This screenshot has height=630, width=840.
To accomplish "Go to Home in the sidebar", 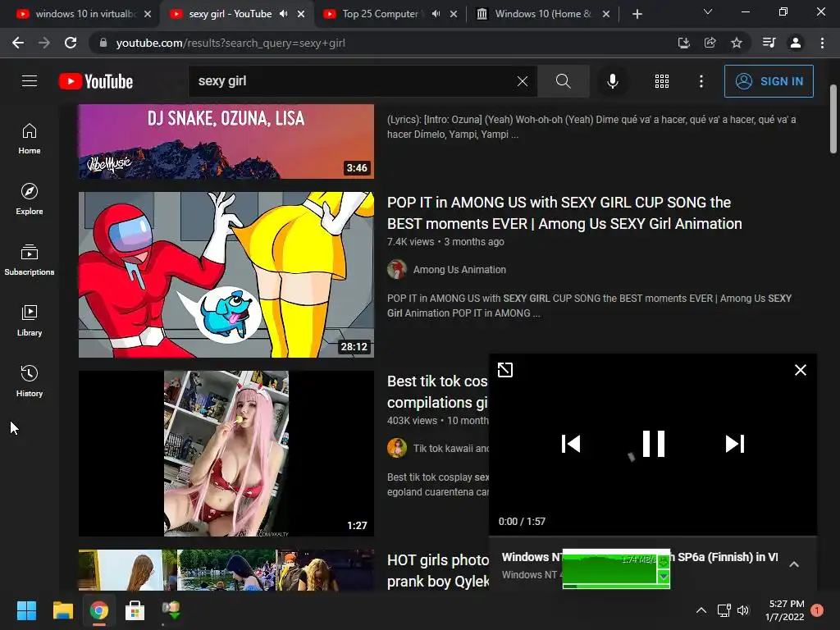I will pos(30,139).
